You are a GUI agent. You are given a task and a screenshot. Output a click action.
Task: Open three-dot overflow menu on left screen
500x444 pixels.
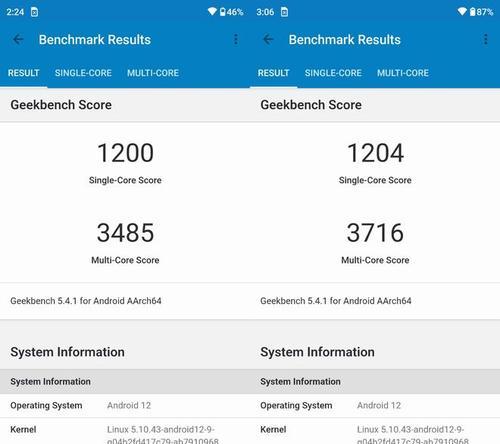(236, 39)
